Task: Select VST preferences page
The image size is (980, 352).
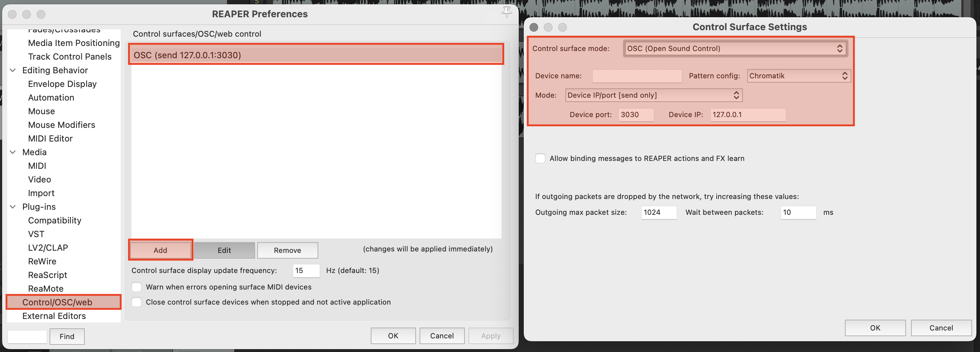Action: pos(36,235)
